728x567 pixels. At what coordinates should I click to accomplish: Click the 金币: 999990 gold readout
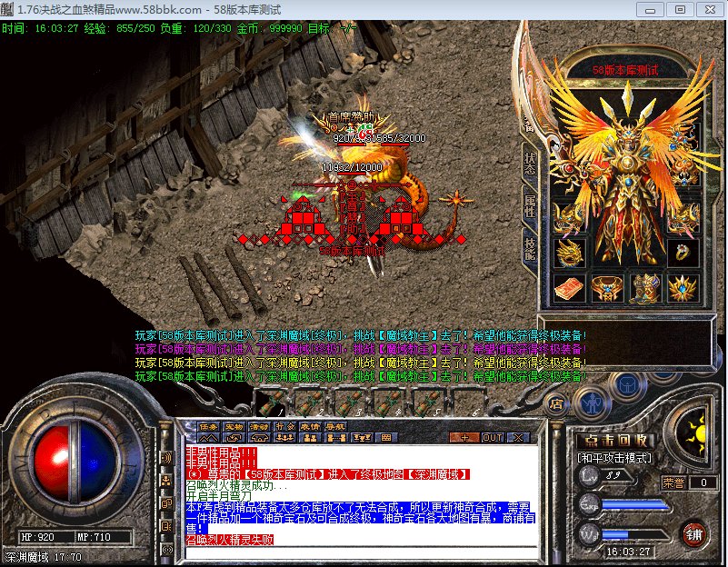(270, 28)
